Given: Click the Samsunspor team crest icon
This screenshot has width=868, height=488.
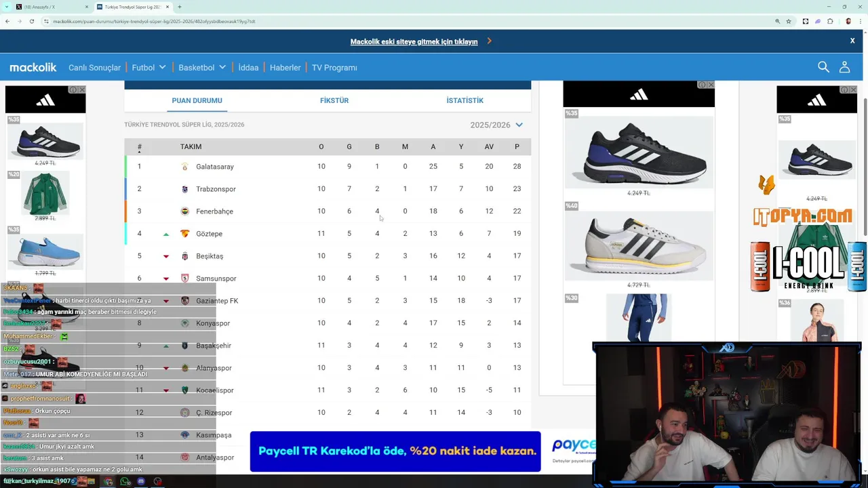Looking at the screenshot, I should point(185,279).
